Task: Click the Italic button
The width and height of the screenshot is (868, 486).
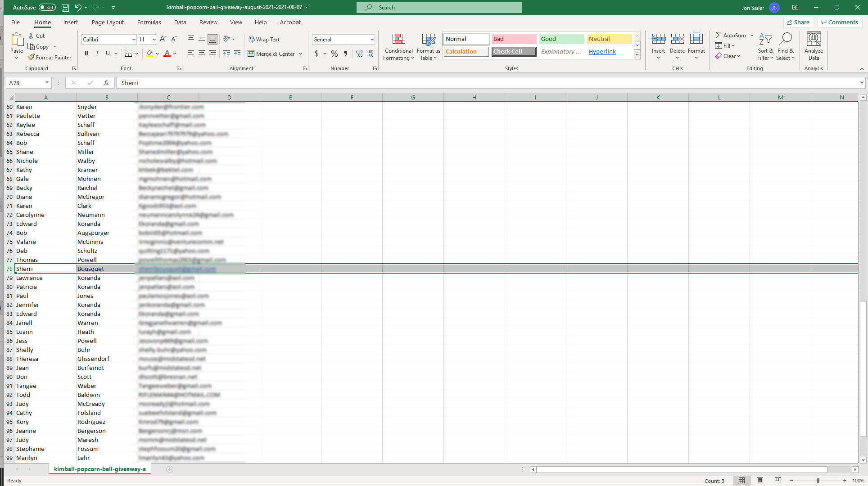Action: pyautogui.click(x=97, y=54)
